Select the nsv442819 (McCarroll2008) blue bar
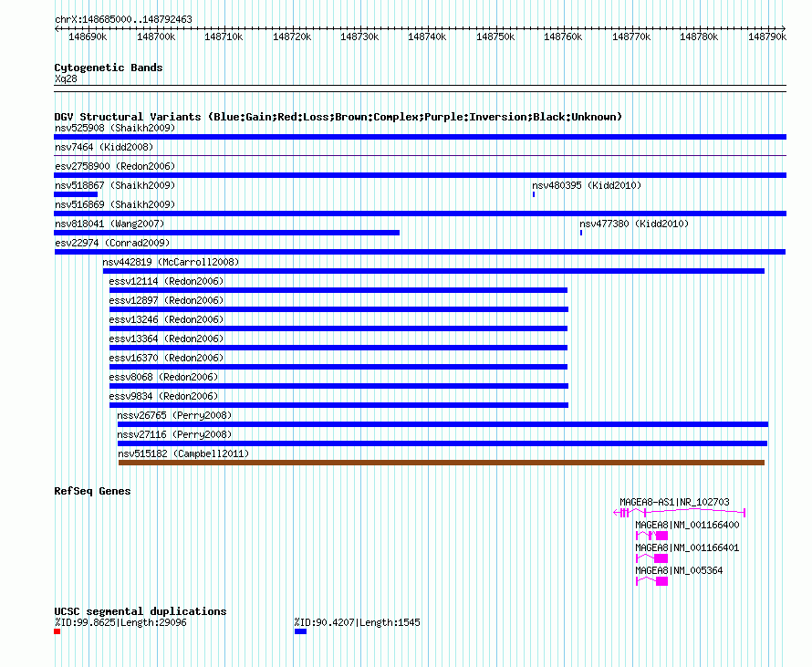812x667 pixels. [x=434, y=271]
